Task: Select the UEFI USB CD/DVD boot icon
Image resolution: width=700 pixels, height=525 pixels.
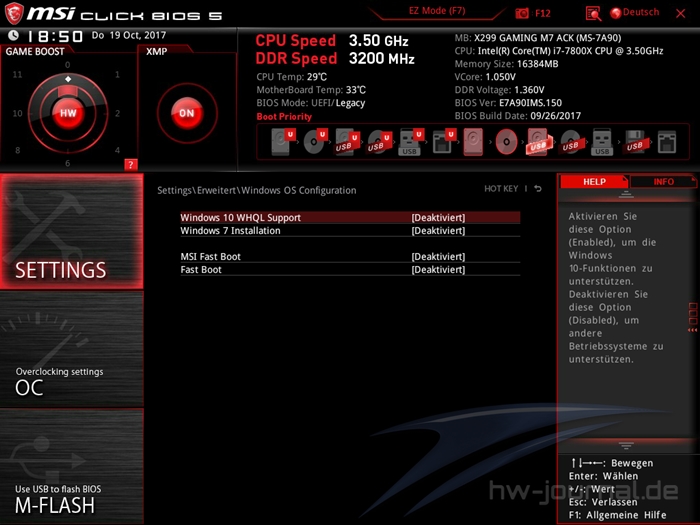Action: click(379, 142)
